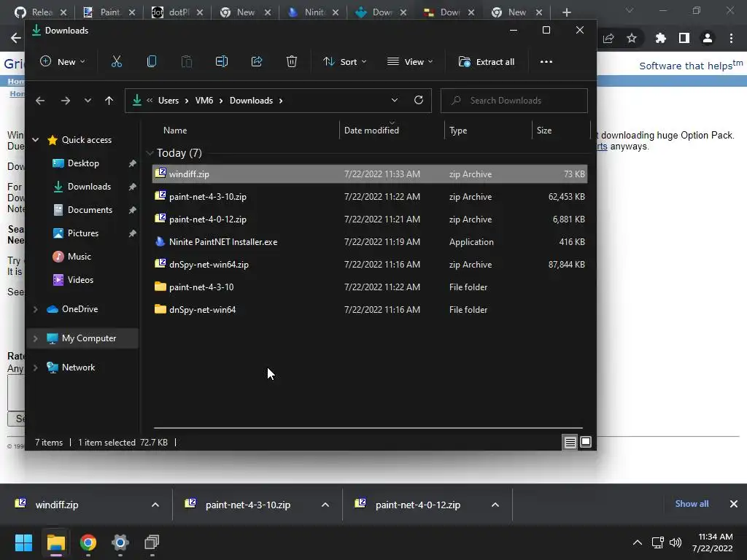The image size is (747, 560).
Task: Open a new Chrome tab with plus
Action: 566,12
